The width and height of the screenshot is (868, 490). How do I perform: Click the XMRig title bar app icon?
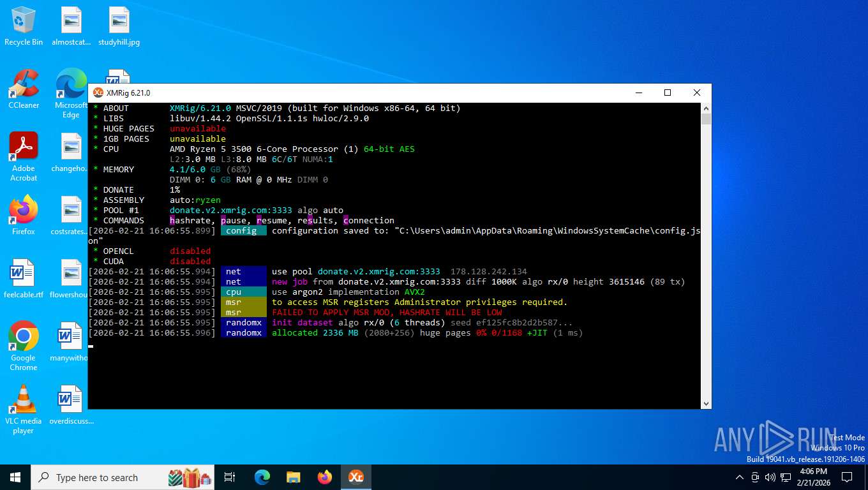(98, 93)
